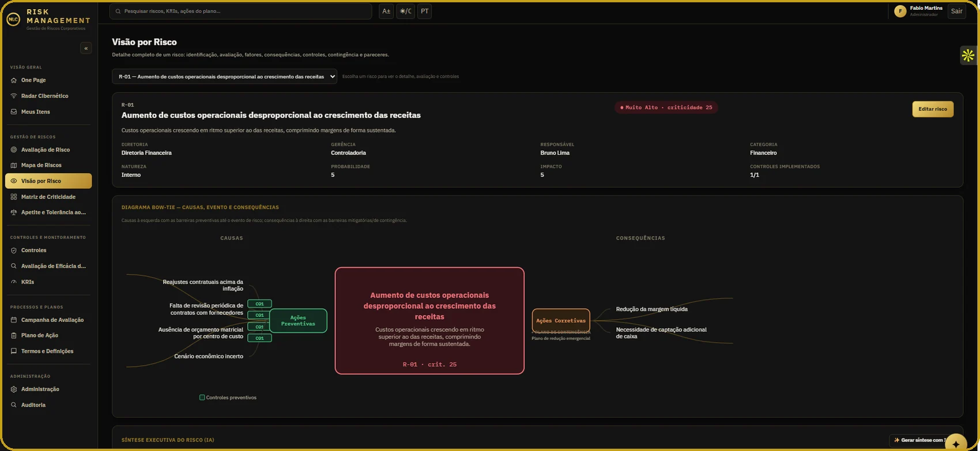Open Visão por Risco in the sidebar

pyautogui.click(x=48, y=181)
